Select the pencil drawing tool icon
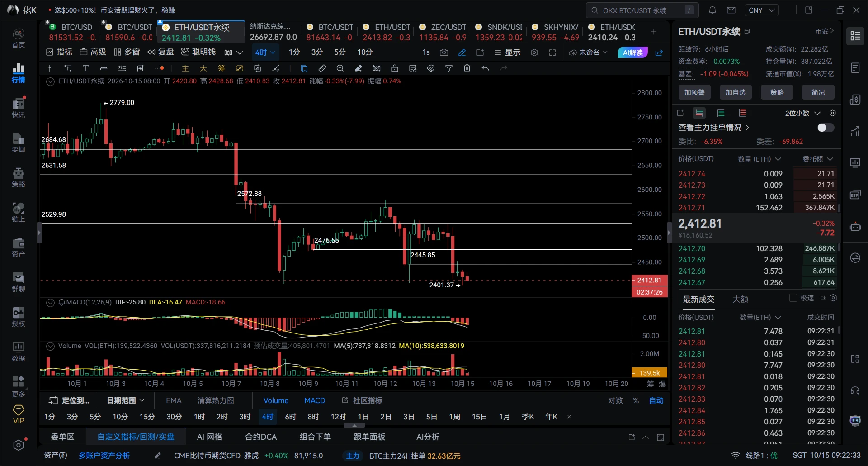This screenshot has width=868, height=466. tap(462, 52)
